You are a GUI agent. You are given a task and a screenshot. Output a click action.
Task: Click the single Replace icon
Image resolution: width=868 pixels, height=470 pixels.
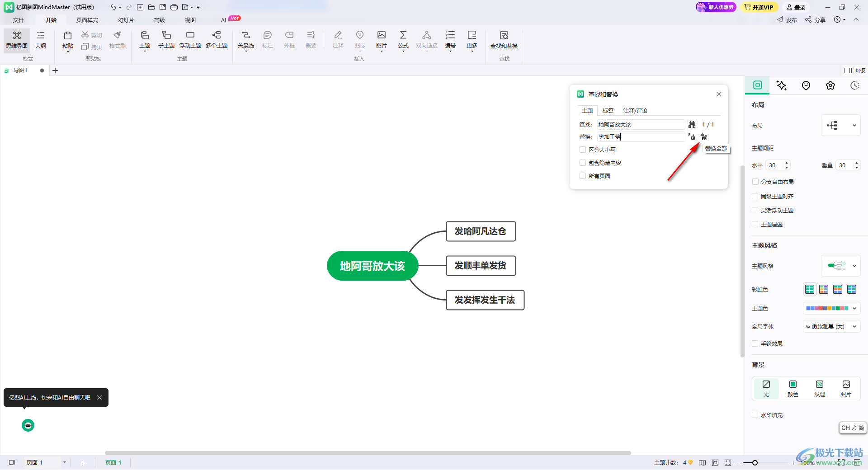[x=692, y=136]
